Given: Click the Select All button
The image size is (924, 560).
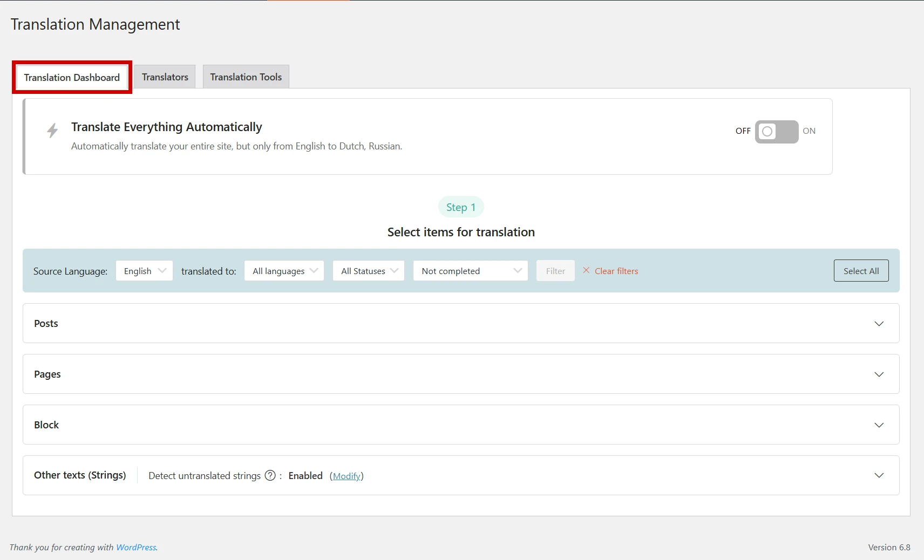Looking at the screenshot, I should (860, 270).
